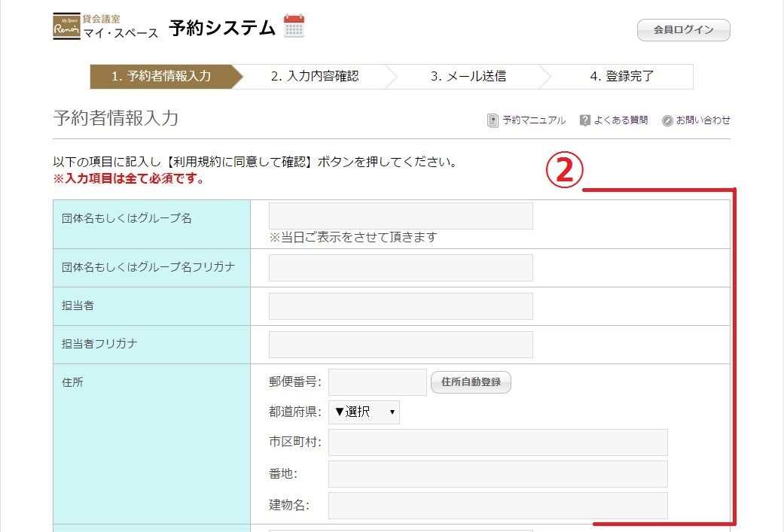The height and width of the screenshot is (532, 784).
Task: Click the お問い合わせ pencil icon
Action: point(667,120)
